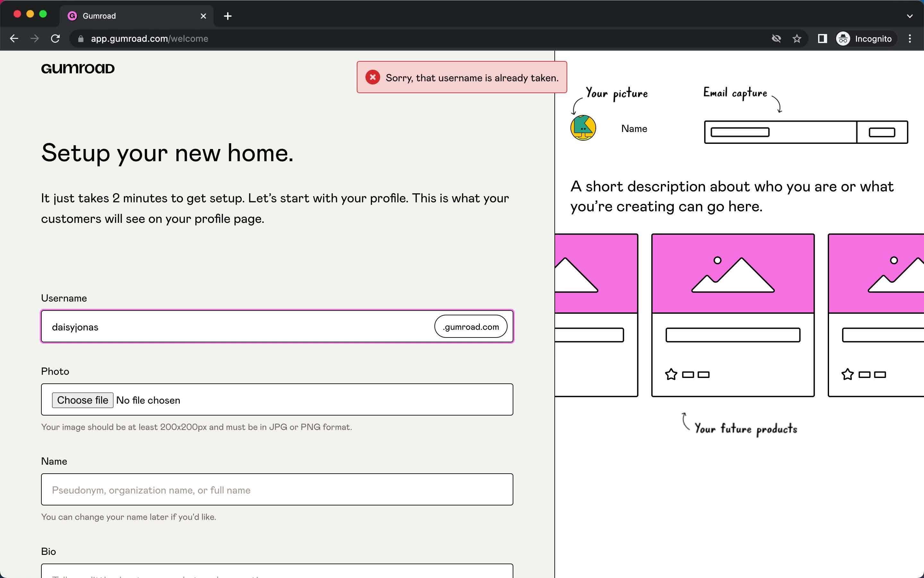Open the Chrome three-dot menu
Viewport: 924px width, 578px height.
(x=910, y=39)
